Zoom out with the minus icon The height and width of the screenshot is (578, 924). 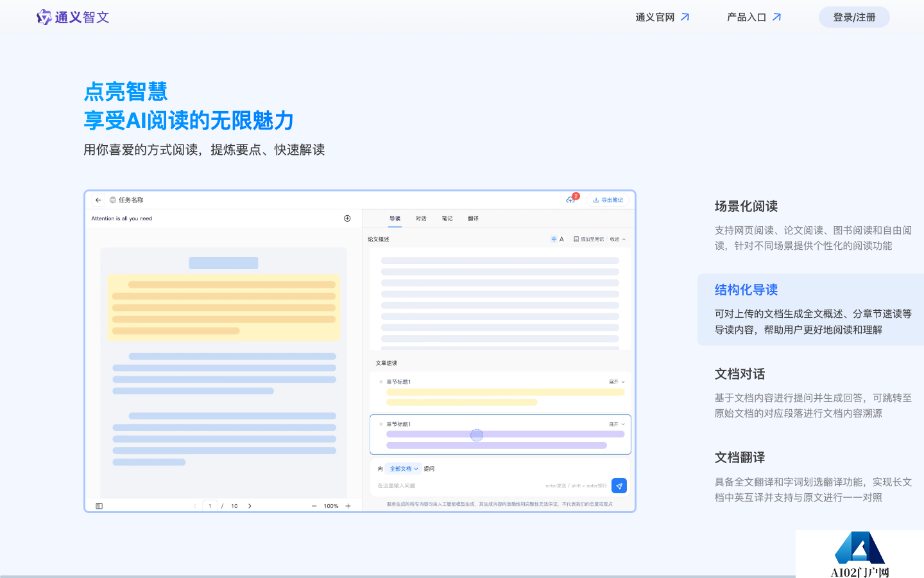[x=314, y=506]
